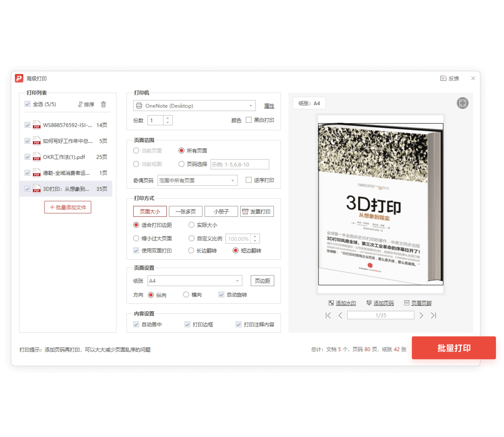Open printer 属性 properties
Screen dimensions: 504x437
269,106
